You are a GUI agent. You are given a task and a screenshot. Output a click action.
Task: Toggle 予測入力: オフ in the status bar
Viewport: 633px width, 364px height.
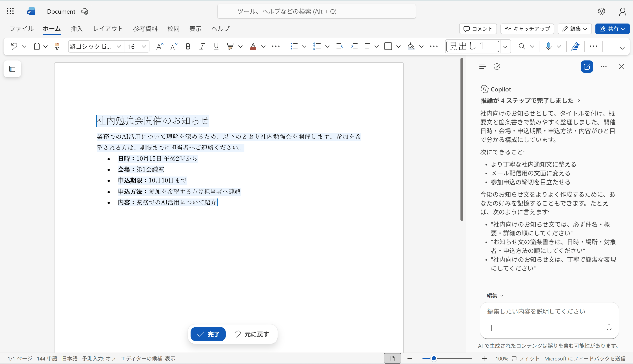pyautogui.click(x=99, y=359)
